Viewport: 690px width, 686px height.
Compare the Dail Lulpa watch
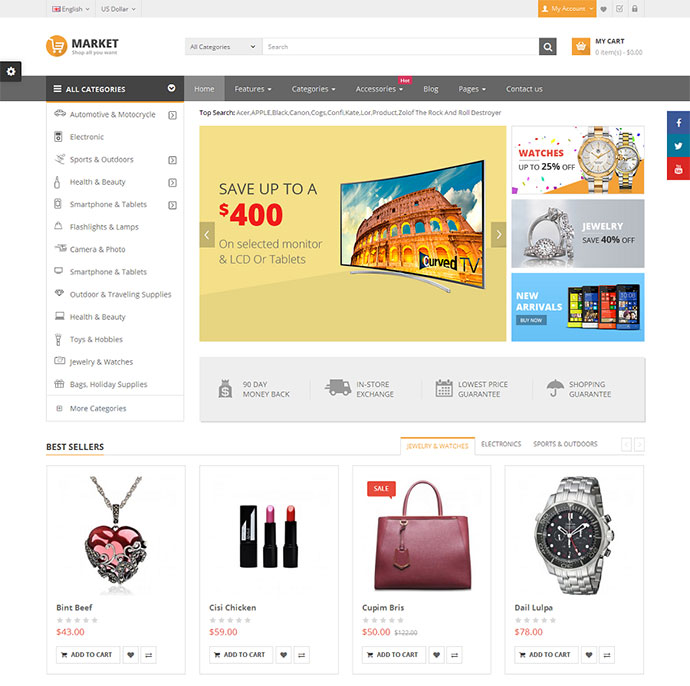607,655
